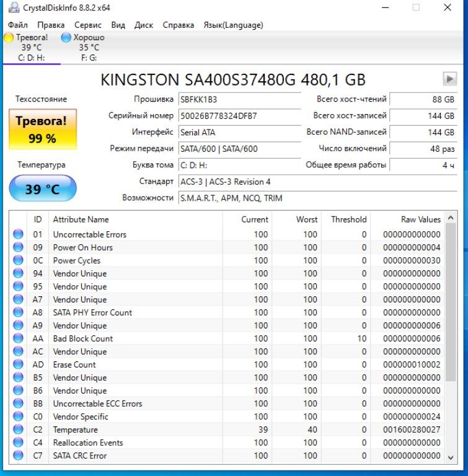Close the CrystalDiskInfo window
The height and width of the screenshot is (476, 468).
(448, 7)
